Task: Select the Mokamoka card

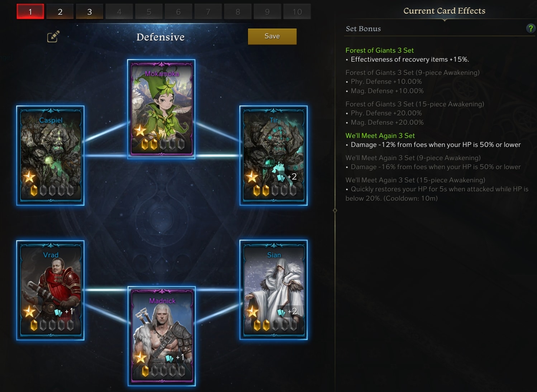Action: point(161,109)
